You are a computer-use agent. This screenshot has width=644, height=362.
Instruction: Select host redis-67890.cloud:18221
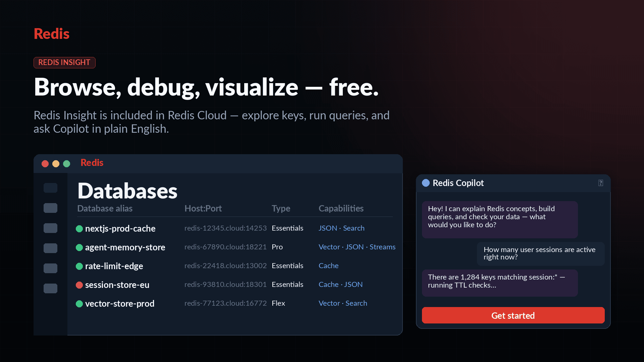[x=225, y=247]
